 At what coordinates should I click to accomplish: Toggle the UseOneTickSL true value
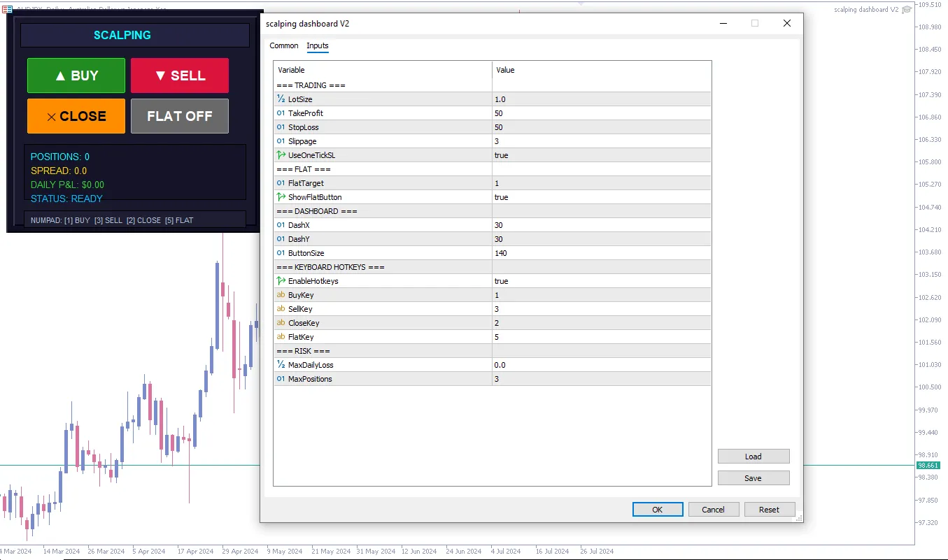tap(601, 155)
